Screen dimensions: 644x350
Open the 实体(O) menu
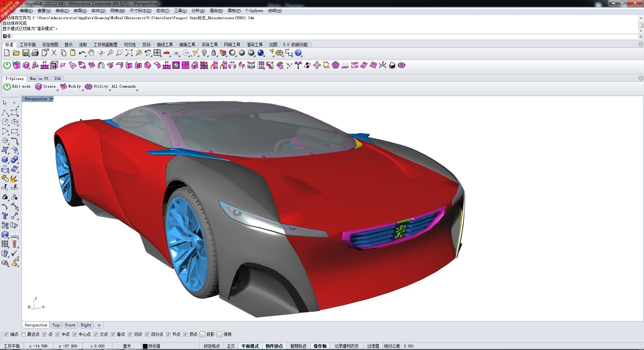[98, 11]
